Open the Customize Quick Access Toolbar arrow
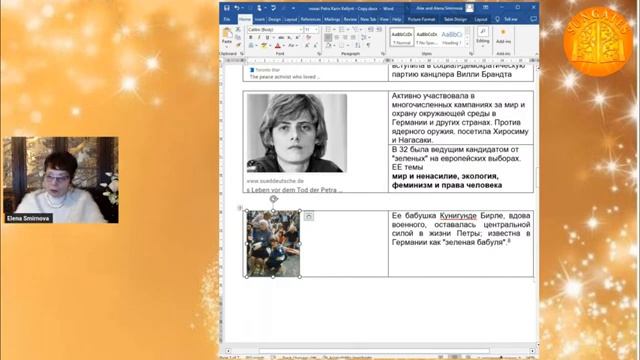Viewport: 640px width, 360px height. pos(293,8)
